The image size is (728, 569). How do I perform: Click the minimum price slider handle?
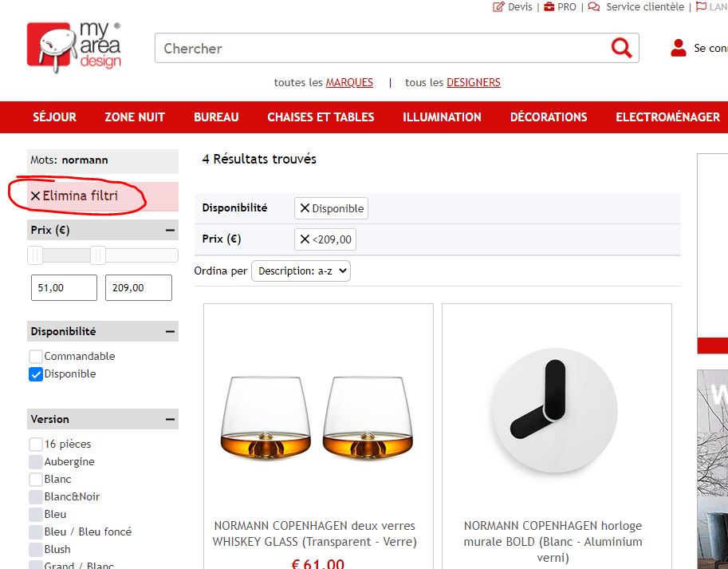35,255
